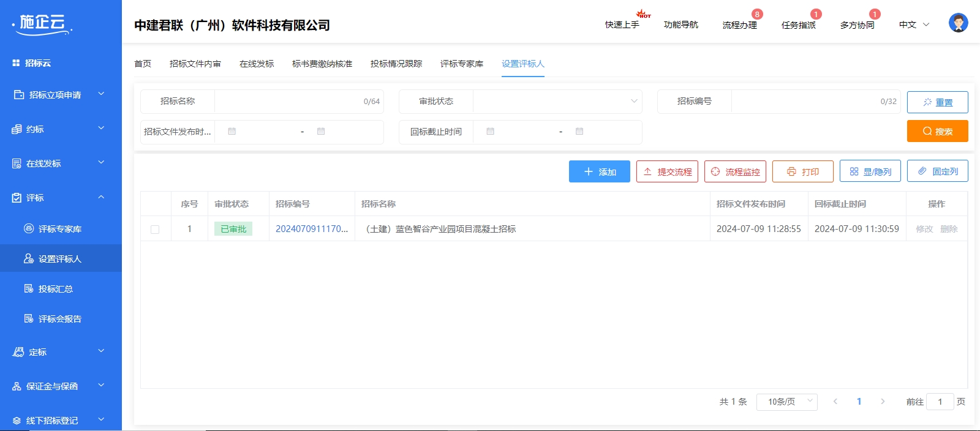Click the 显/隐列 columns button
The image size is (980, 431).
click(870, 171)
